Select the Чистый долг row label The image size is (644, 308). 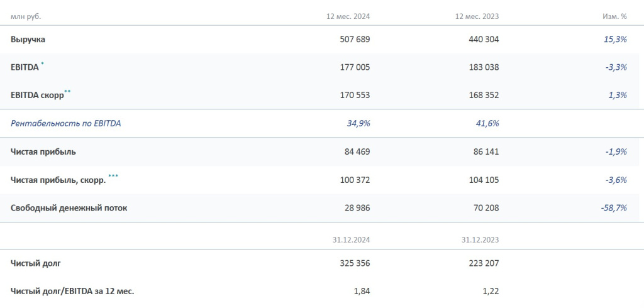coord(36,263)
